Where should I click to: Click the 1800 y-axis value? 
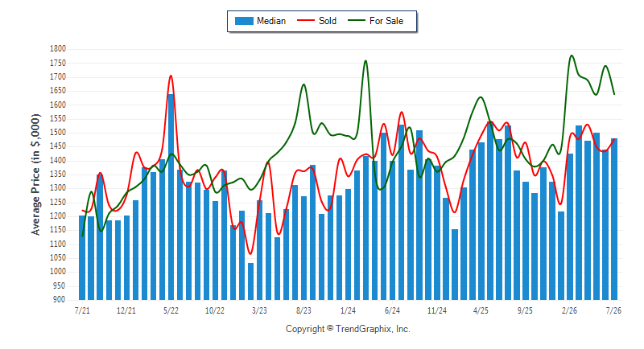point(58,49)
